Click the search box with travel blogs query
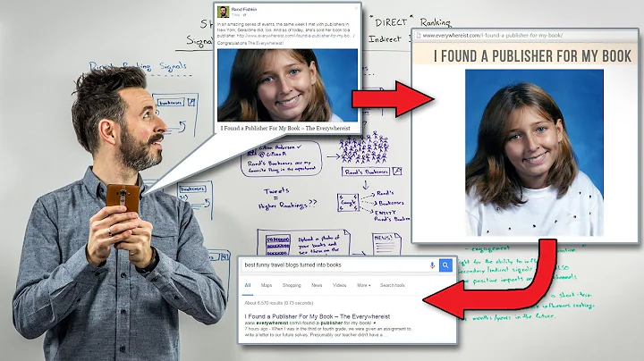The width and height of the screenshot is (644, 361). (335, 265)
